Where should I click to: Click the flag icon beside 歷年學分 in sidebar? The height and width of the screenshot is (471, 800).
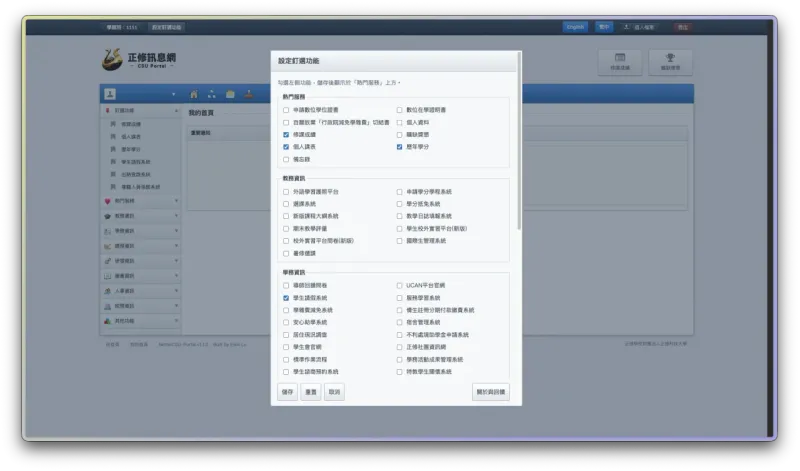(113, 149)
